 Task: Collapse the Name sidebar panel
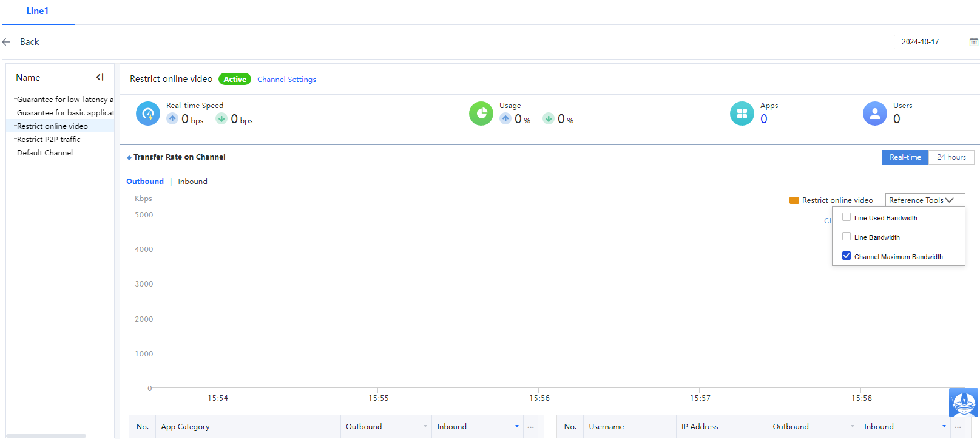(100, 77)
